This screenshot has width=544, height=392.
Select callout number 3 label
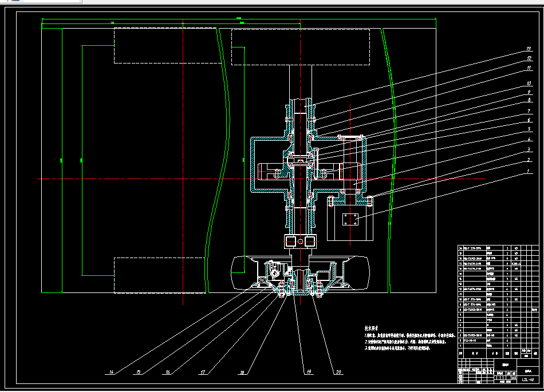point(529,150)
